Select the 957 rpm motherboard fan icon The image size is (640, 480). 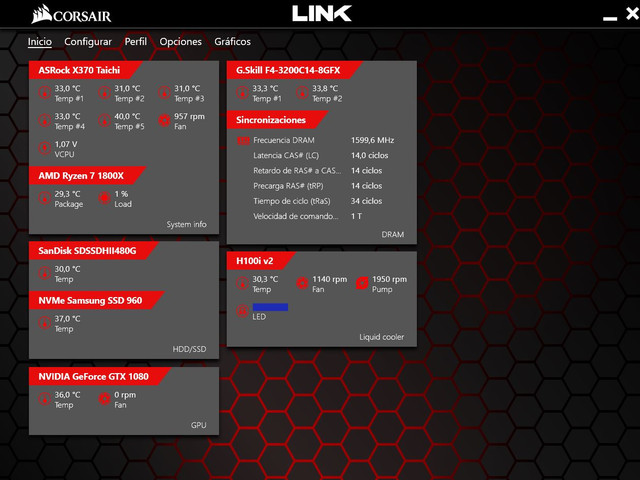(164, 120)
